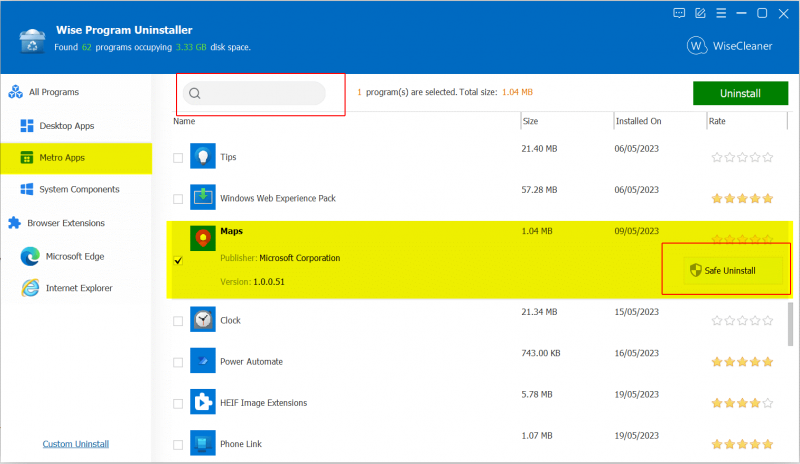The width and height of the screenshot is (800, 464).
Task: Click the Microsoft Corporation publisher text
Action: [299, 258]
